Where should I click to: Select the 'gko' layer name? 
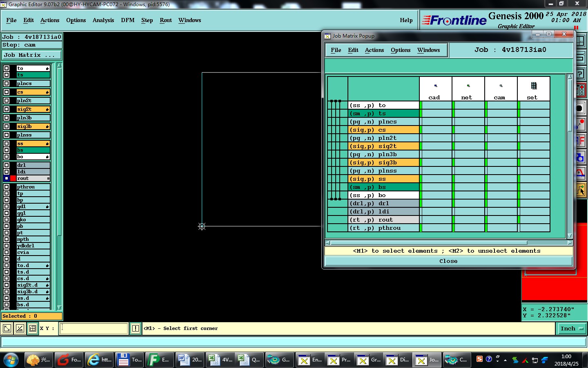coord(33,220)
